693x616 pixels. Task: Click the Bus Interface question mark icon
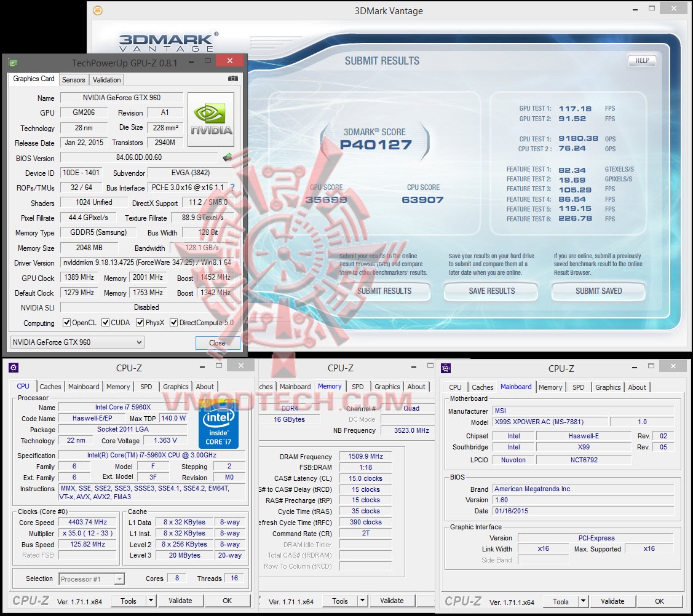[x=232, y=188]
